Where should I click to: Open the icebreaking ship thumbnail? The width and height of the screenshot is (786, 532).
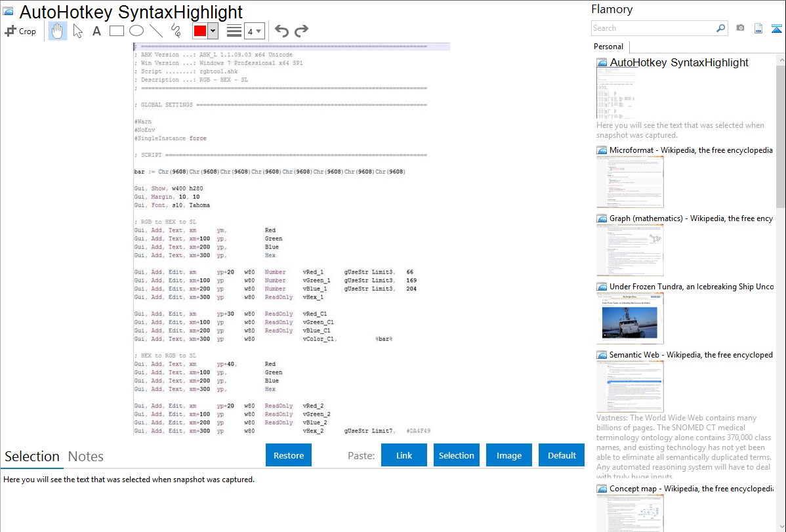point(630,318)
